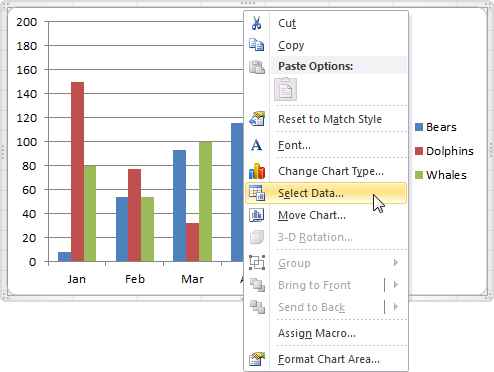Click the Bring to Front icon

(257, 285)
